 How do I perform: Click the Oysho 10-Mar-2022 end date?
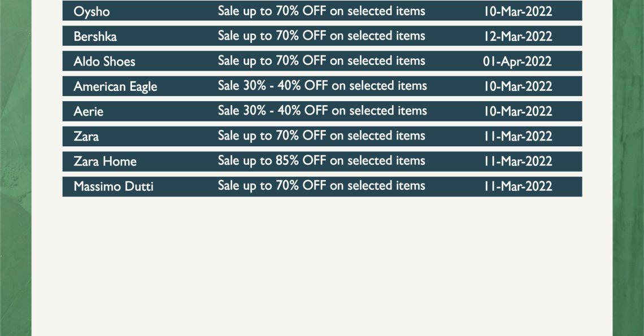coord(517,11)
